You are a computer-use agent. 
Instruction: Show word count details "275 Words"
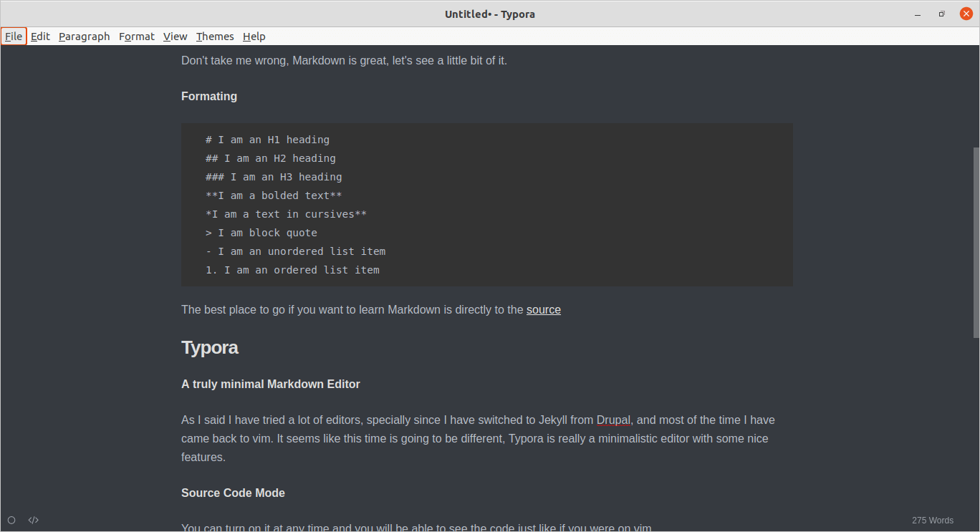point(933,521)
